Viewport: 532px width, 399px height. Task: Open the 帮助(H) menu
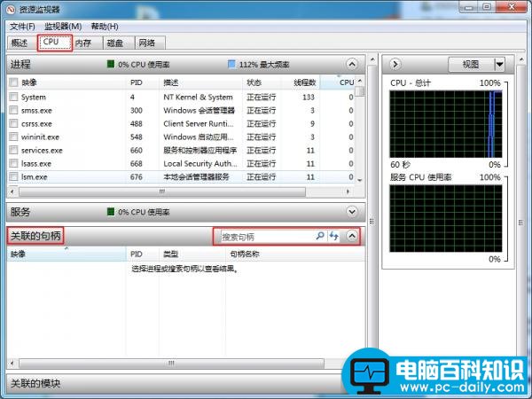(105, 27)
